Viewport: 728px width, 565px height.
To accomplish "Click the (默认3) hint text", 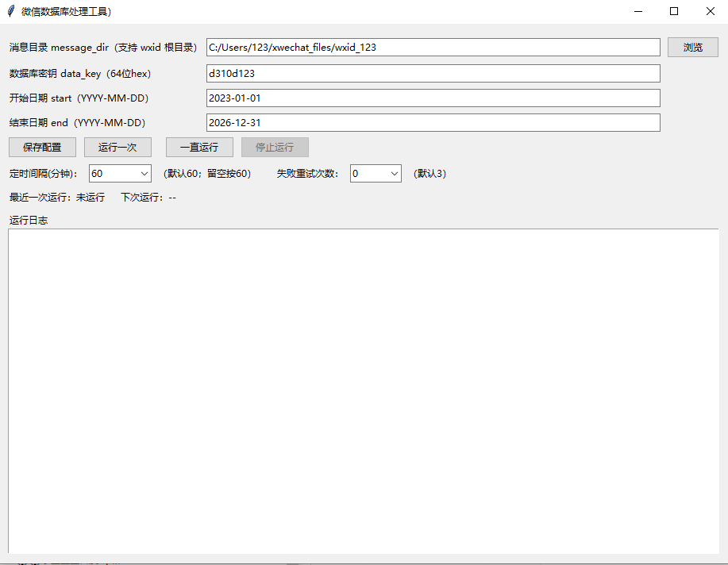I will (430, 174).
